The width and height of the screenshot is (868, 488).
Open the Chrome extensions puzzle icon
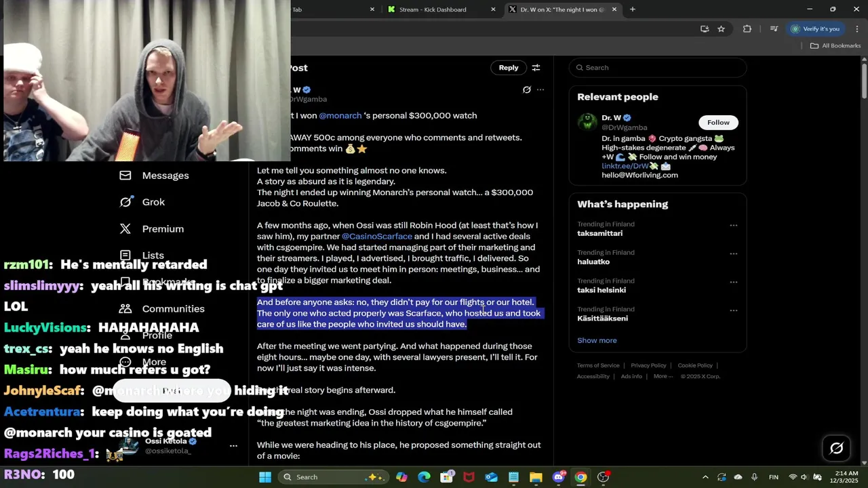tap(747, 28)
